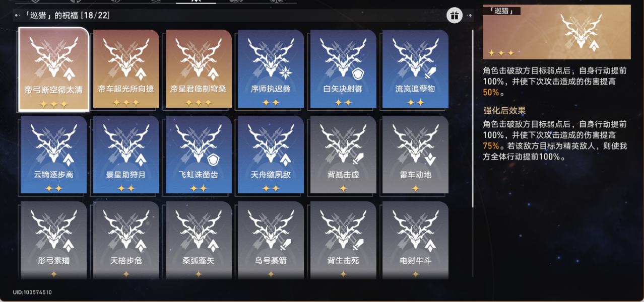
Task: Choose the 背生击死 blessing card
Action: [343, 241]
